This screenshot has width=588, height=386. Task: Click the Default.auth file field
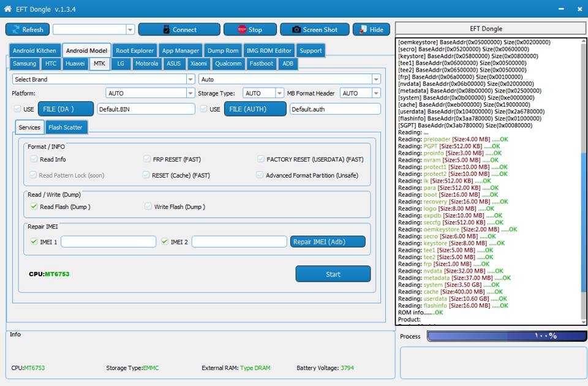tap(335, 109)
